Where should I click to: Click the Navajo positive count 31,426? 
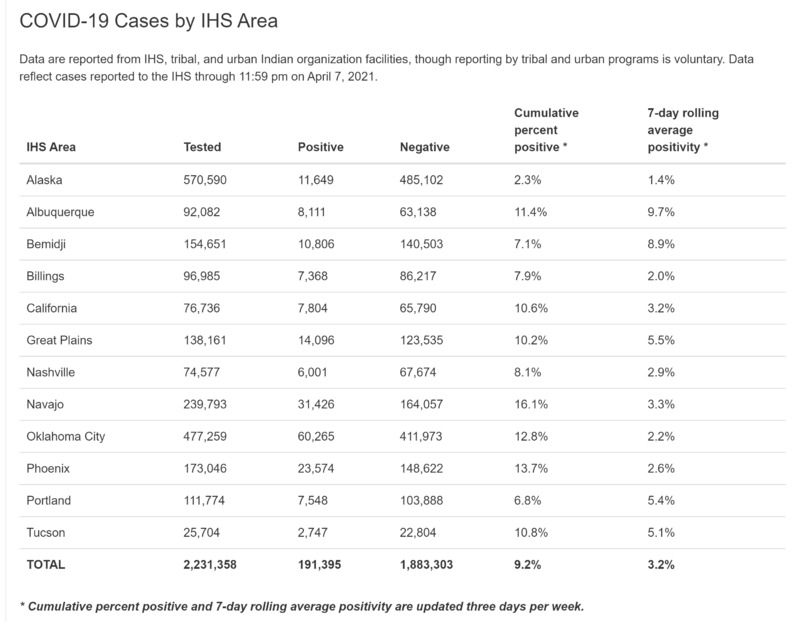click(320, 404)
